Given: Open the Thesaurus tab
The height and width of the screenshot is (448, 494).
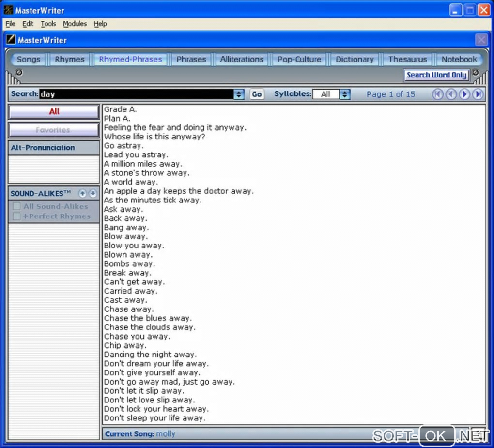Looking at the screenshot, I should 408,59.
